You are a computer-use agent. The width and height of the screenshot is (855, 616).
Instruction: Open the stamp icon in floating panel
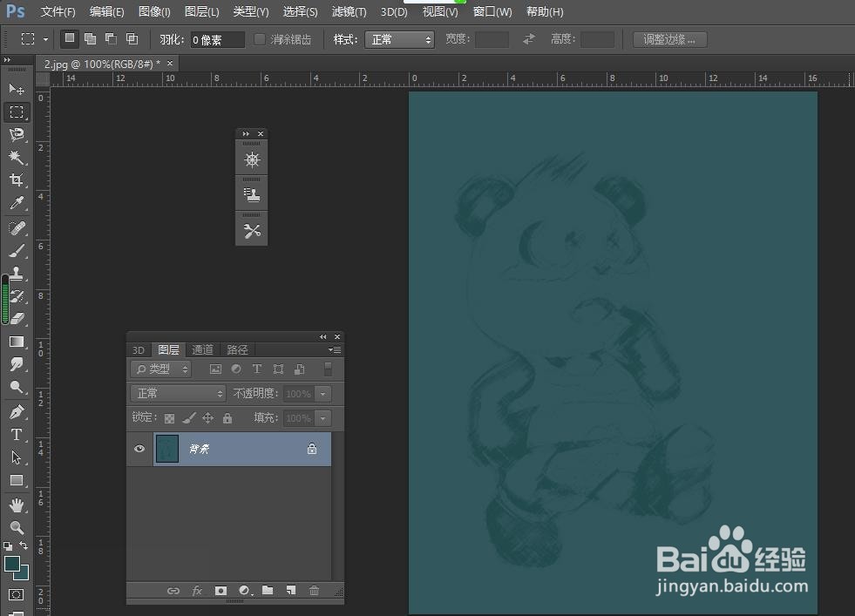pyautogui.click(x=251, y=195)
